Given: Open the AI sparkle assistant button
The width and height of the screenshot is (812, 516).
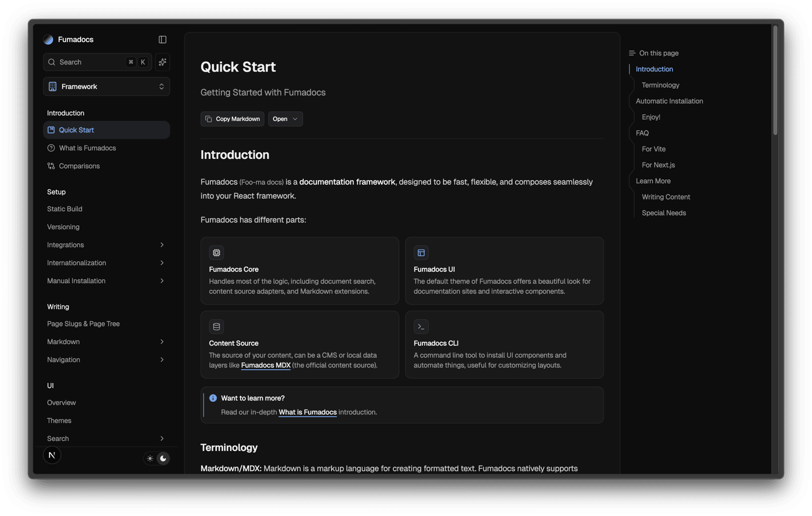Looking at the screenshot, I should pos(162,62).
